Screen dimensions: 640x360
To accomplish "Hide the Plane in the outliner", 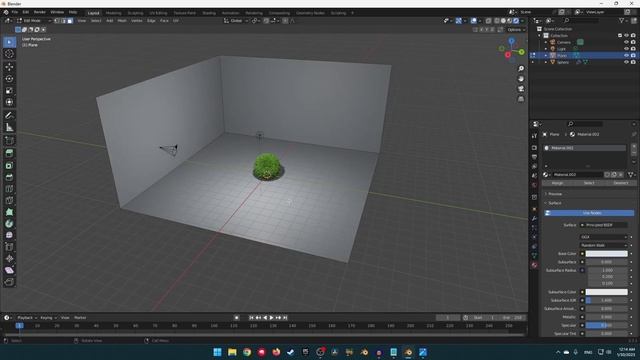I will tap(626, 55).
